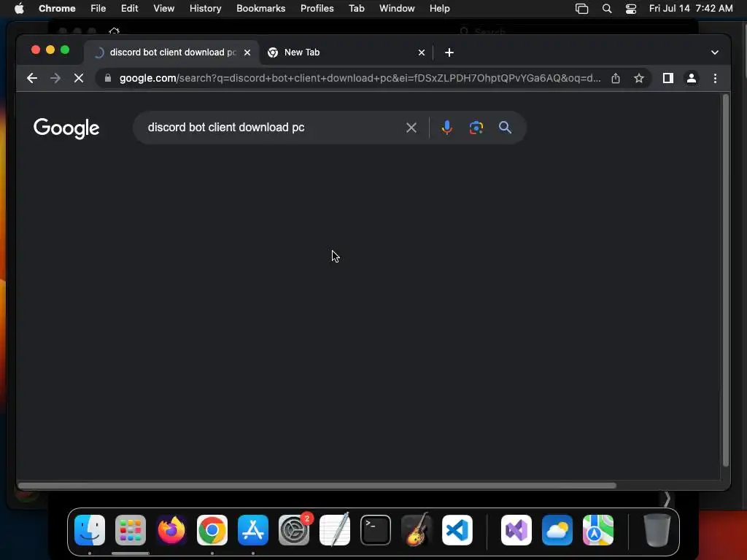Share this page from the address bar

point(616,78)
